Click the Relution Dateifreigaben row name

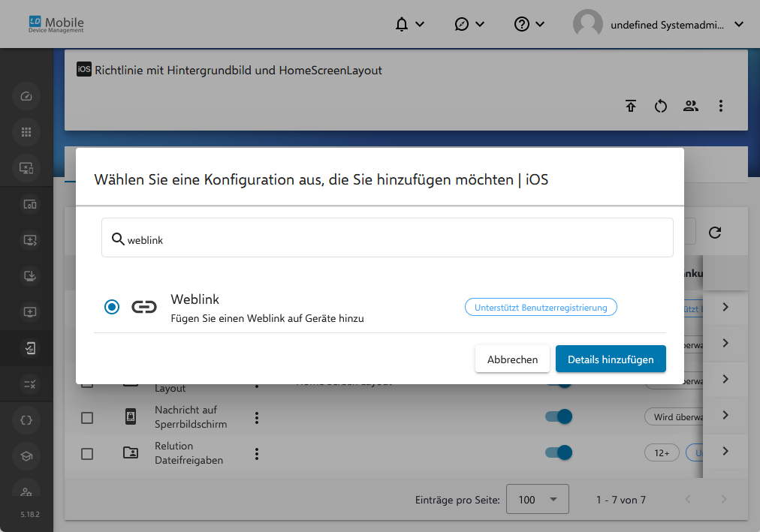tap(189, 453)
